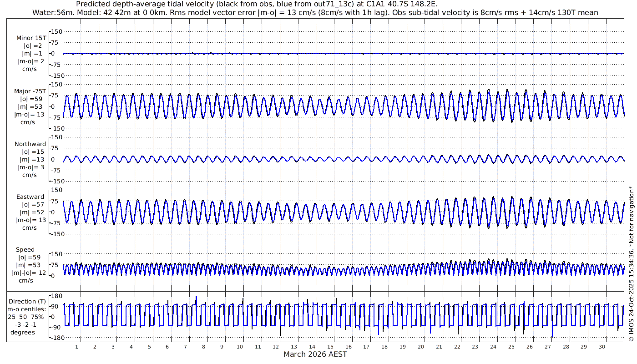Click the -180 tick in the Direction panel
The image size is (637, 364).
(x=56, y=338)
